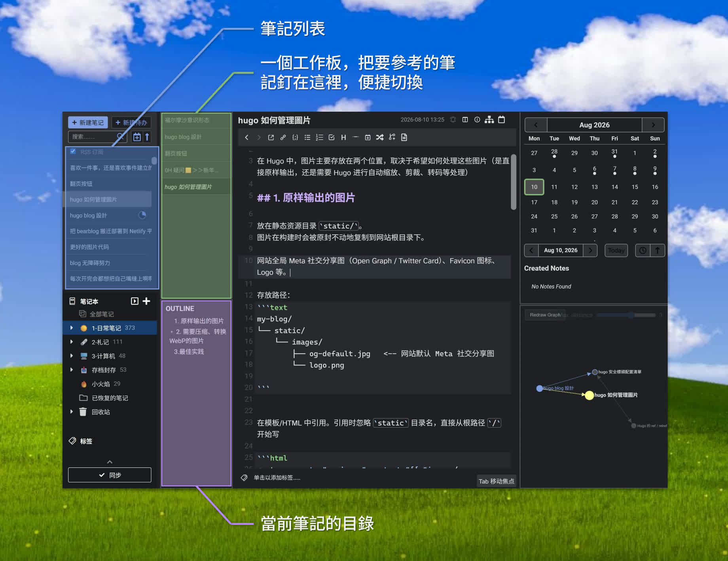The height and width of the screenshot is (561, 728).
Task: Select 全部笔记 all notes item
Action: tap(102, 314)
